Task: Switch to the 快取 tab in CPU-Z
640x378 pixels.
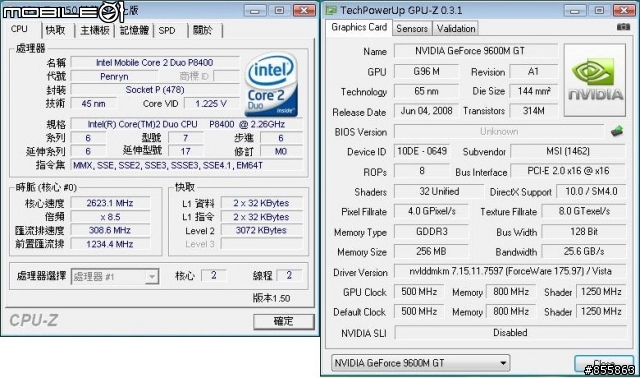Action: pos(56,30)
